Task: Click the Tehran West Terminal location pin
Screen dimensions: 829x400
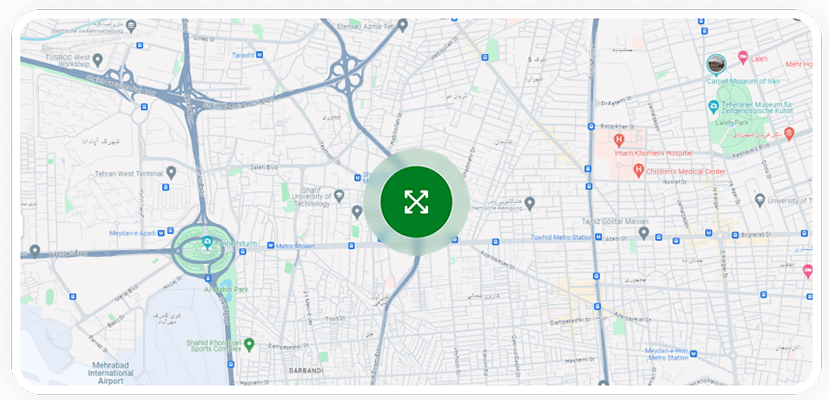Action: pos(171,172)
